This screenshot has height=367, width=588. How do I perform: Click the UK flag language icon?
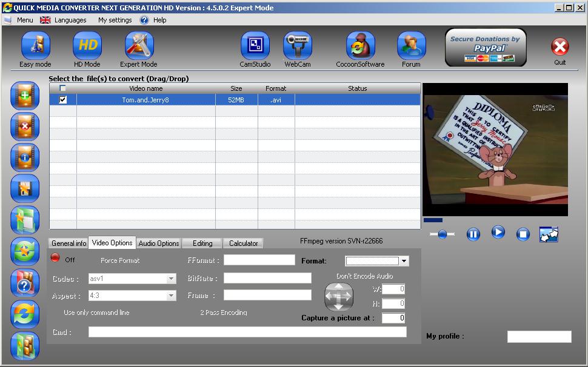45,20
